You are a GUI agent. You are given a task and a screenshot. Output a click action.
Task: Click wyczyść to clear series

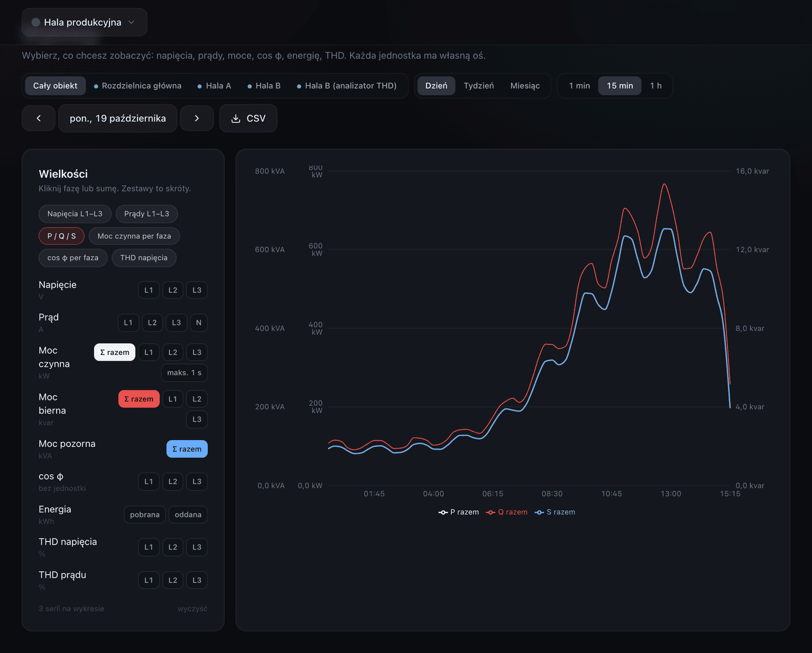[192, 609]
